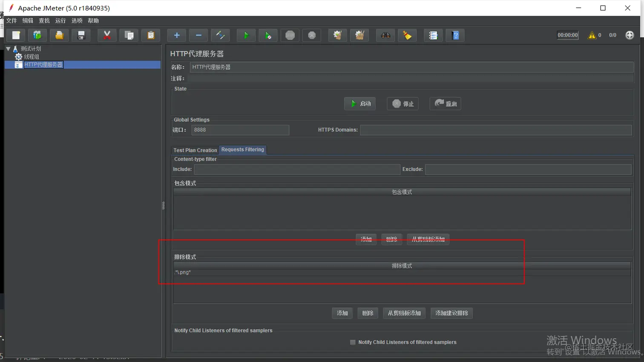This screenshot has width=644, height=362.
Task: Click 从剪贴板添加 under 包含模式 table
Action: (428, 239)
